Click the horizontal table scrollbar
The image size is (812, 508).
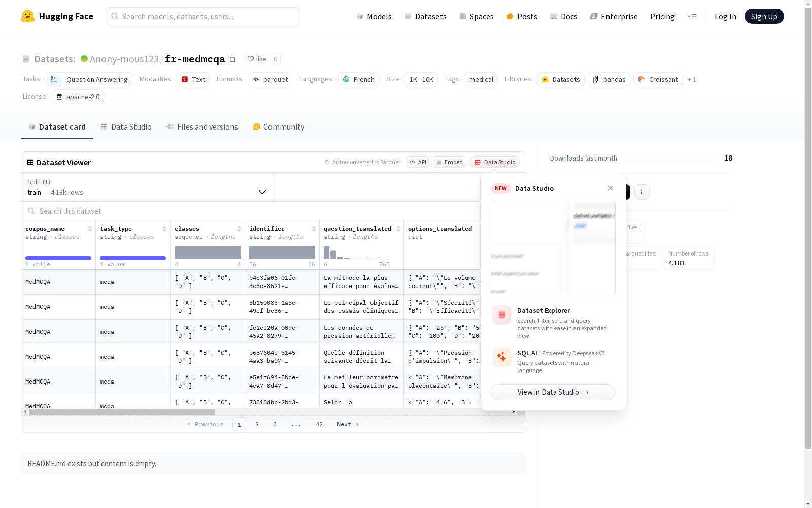coord(122,411)
